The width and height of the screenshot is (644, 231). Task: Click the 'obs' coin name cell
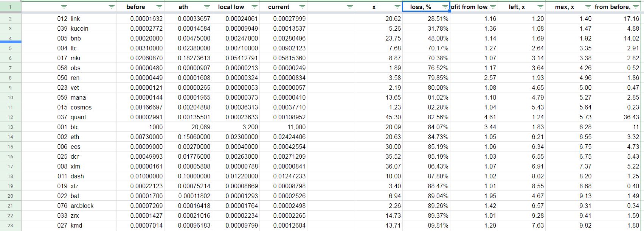point(93,68)
